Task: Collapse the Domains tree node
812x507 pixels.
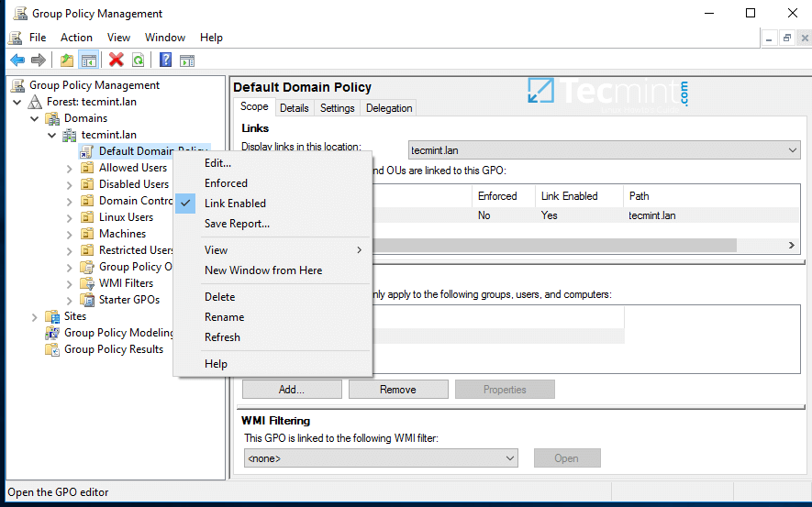Action: pos(35,118)
